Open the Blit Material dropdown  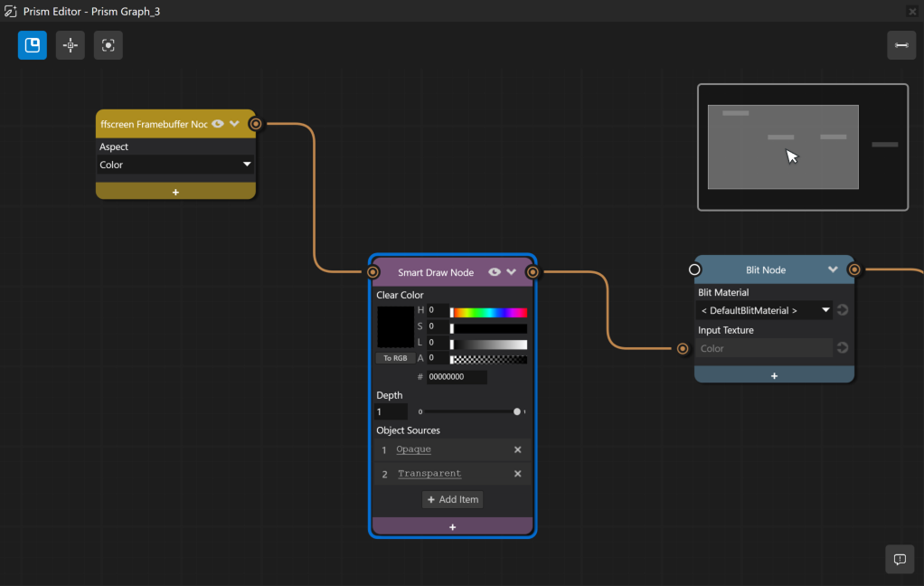coord(765,310)
